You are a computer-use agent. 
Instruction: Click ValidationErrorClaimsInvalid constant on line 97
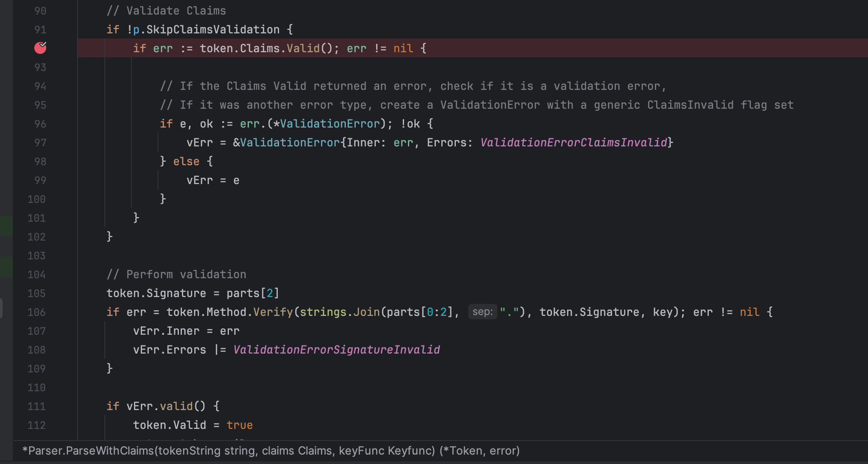click(x=574, y=143)
